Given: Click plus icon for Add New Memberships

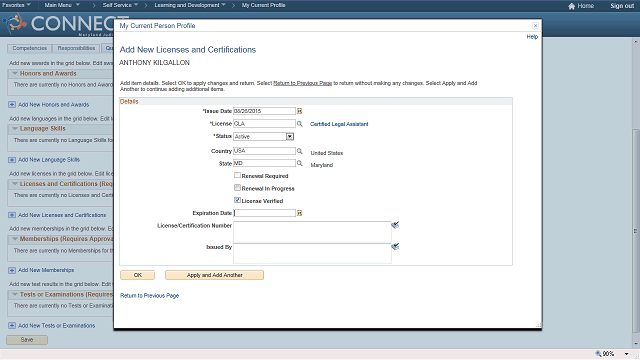Looking at the screenshot, I should coord(12,270).
